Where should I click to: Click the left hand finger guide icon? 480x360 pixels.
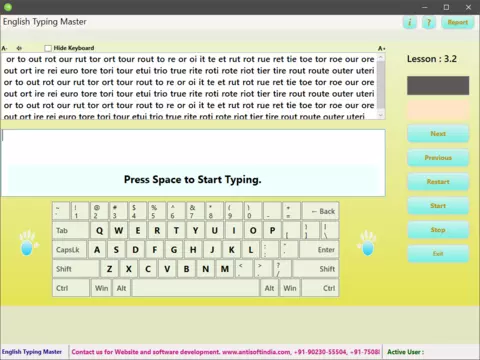(28, 243)
